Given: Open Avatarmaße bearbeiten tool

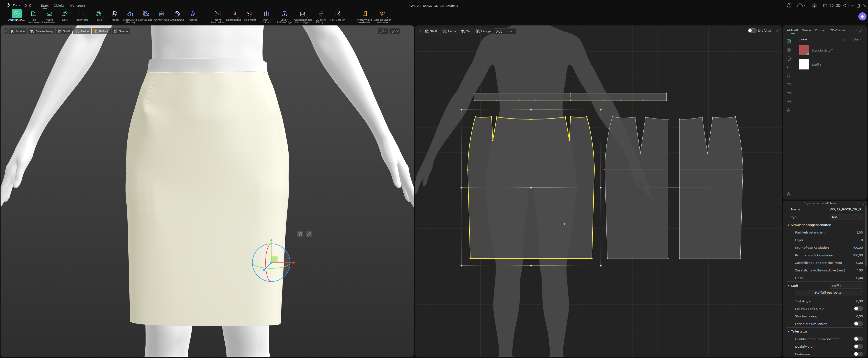Looking at the screenshot, I should [x=364, y=17].
